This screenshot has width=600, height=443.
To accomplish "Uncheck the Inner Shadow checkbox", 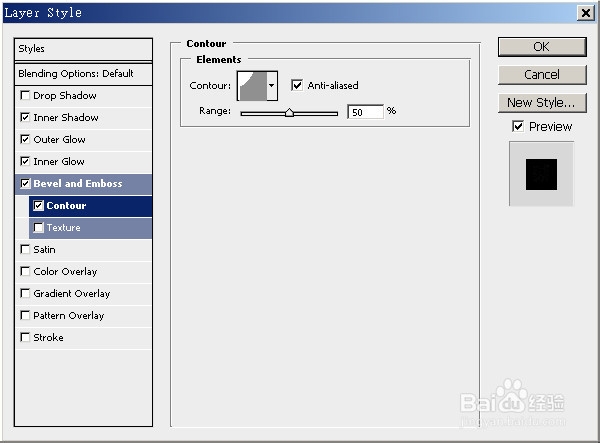I will point(25,117).
